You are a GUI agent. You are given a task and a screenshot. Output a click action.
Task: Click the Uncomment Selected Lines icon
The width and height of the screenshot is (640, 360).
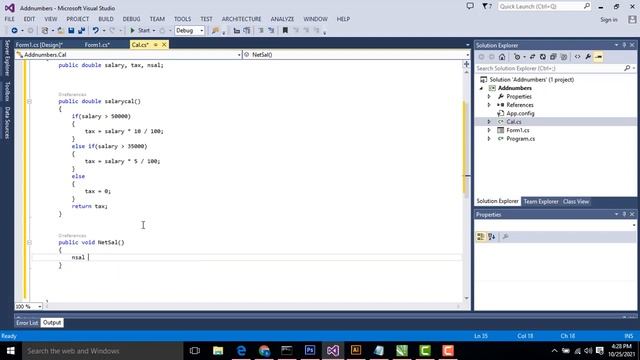tap(271, 31)
